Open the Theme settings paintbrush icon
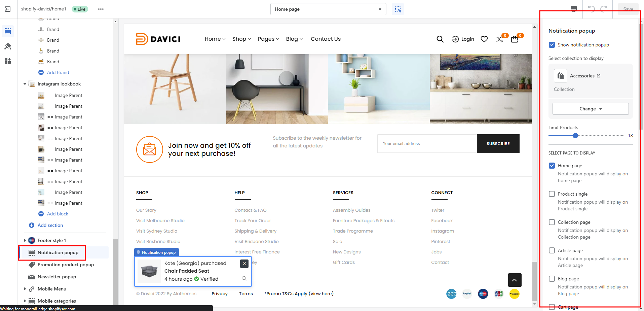644x311 pixels. (8, 46)
